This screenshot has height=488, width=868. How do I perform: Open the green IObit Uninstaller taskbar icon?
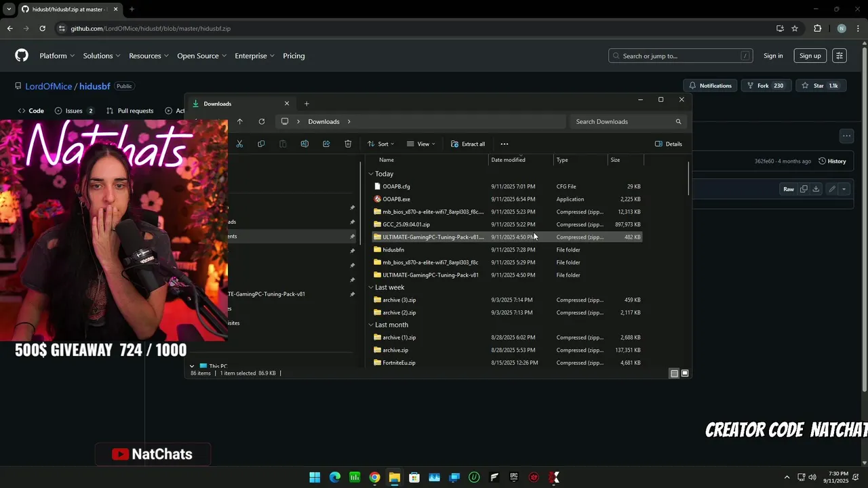474,477
